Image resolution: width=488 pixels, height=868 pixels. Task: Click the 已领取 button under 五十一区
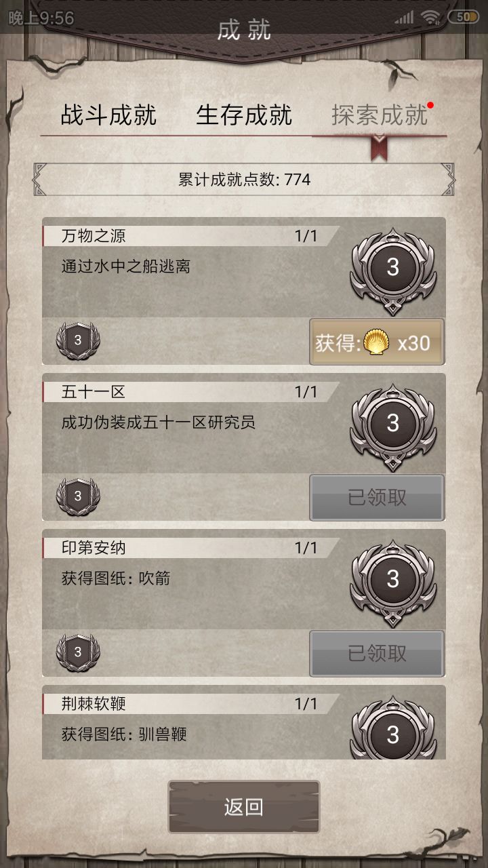click(x=376, y=497)
